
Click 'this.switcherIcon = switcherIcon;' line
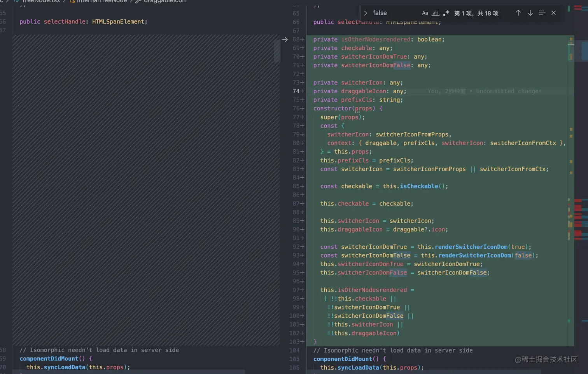click(x=377, y=221)
